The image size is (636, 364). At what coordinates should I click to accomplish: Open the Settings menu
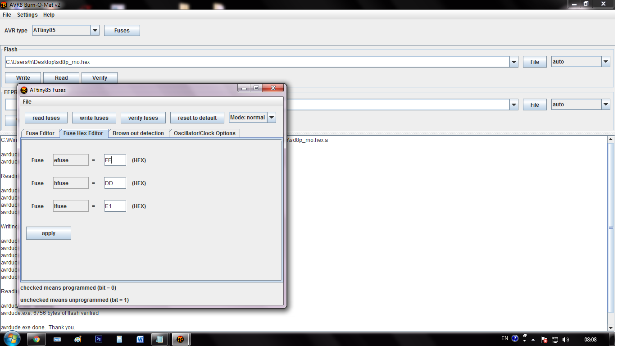(x=27, y=15)
